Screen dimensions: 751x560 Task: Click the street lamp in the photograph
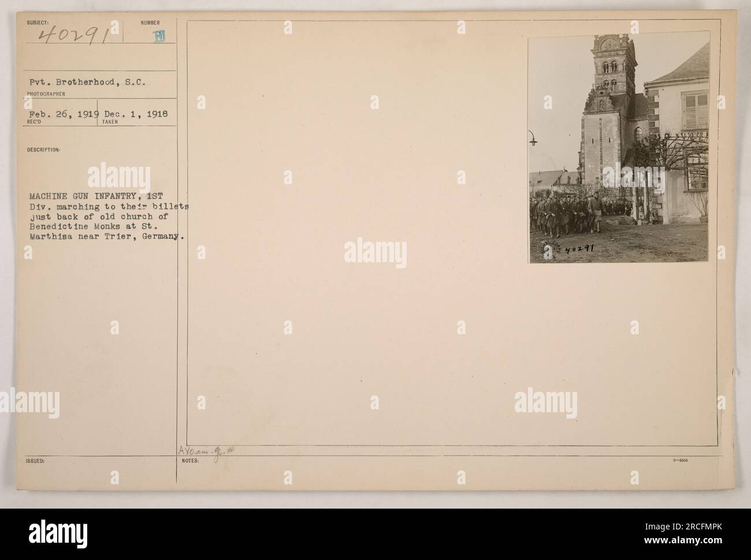(x=532, y=138)
